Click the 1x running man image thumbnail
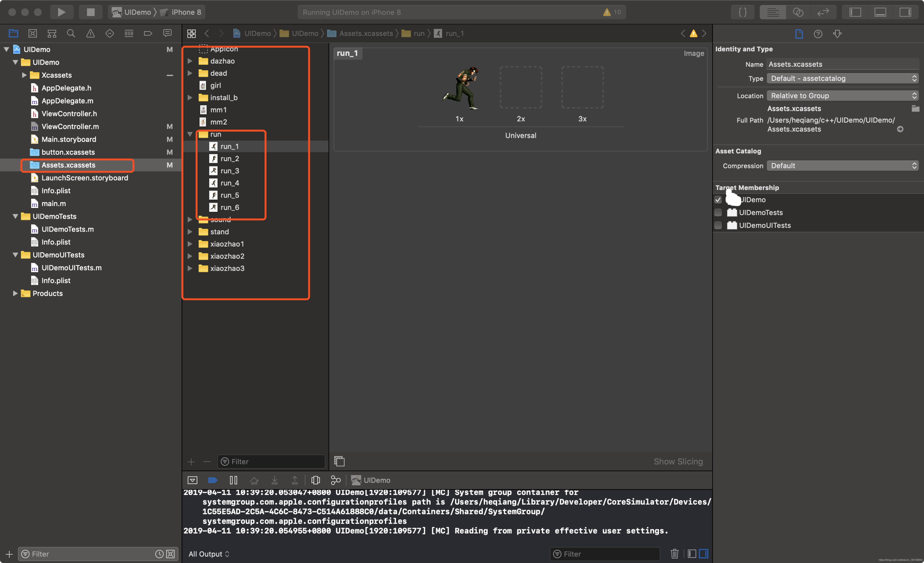This screenshot has width=924, height=563. coord(460,88)
